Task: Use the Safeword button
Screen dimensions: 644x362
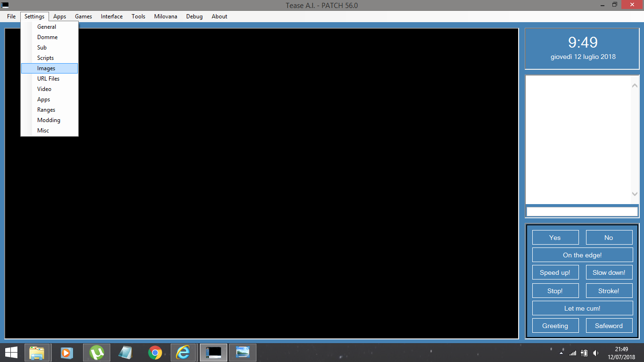Action: coord(609,326)
